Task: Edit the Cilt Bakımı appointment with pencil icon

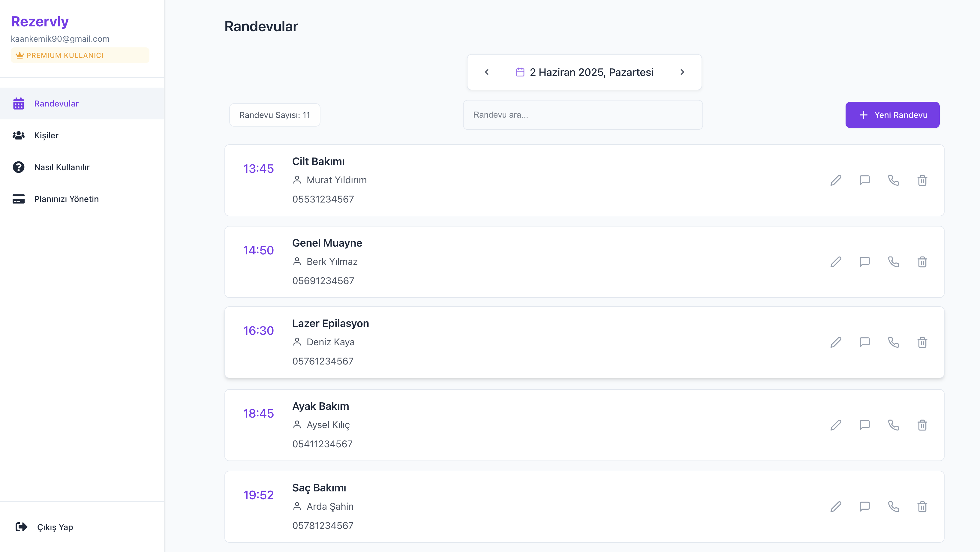Action: (x=835, y=180)
